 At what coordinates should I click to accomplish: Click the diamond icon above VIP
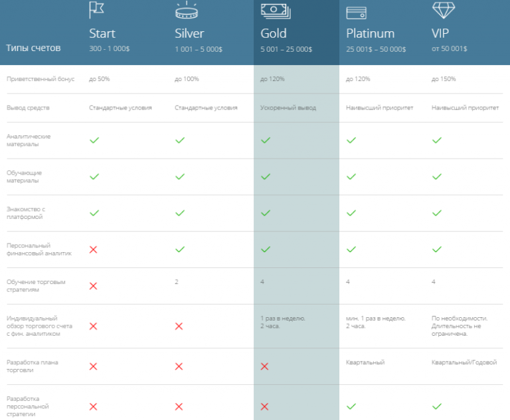click(x=444, y=10)
